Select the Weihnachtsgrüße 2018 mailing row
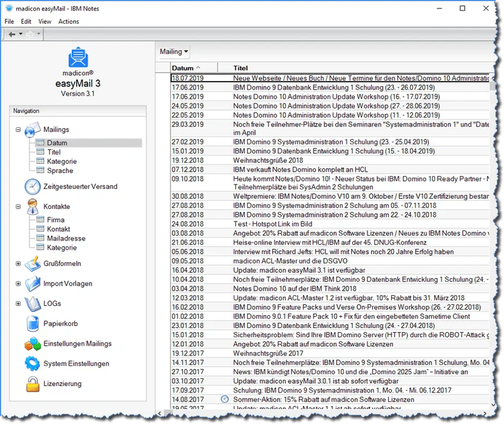504x424 pixels. [x=330, y=161]
